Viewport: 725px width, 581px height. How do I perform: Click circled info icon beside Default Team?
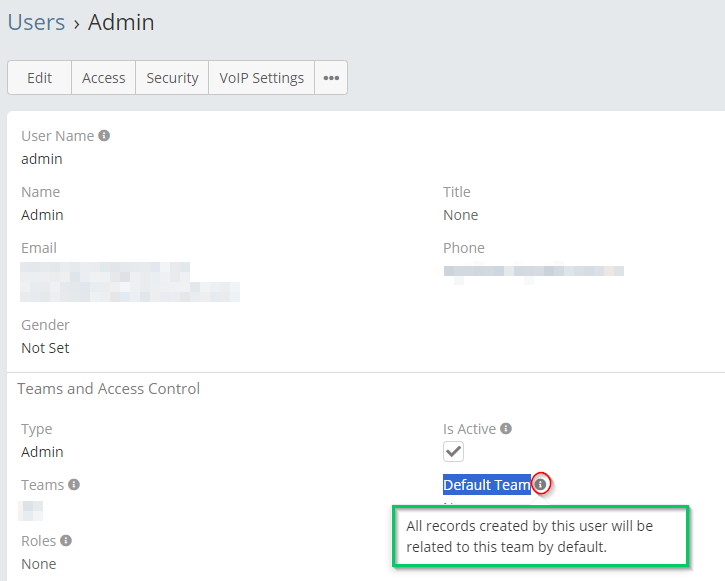click(541, 484)
